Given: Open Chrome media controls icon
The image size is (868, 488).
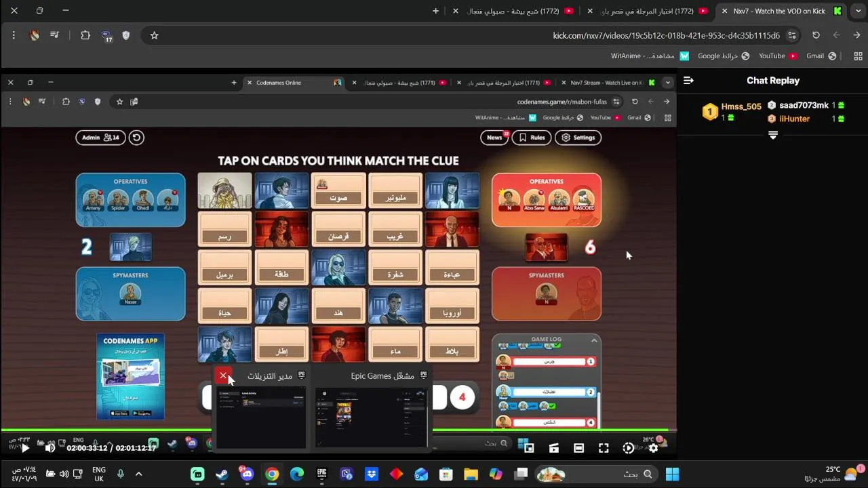Looking at the screenshot, I should pos(54,35).
